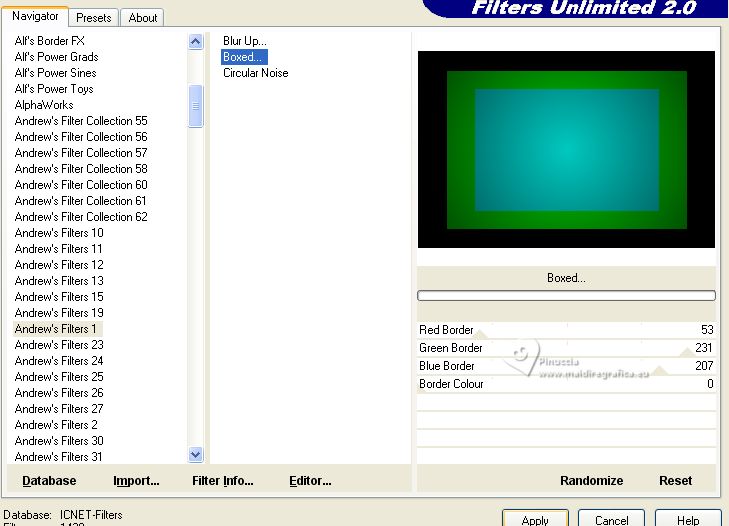Switch to the Presets tab
This screenshot has height=526, width=729.
point(93,18)
